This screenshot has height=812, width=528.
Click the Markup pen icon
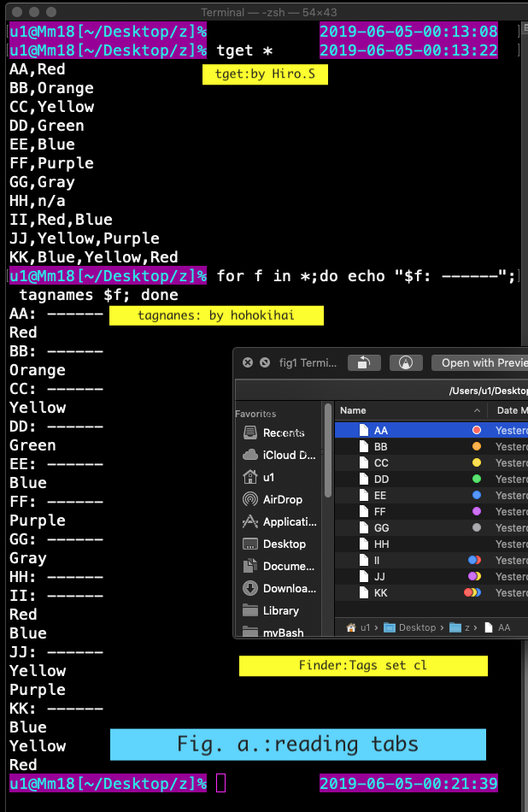(406, 362)
